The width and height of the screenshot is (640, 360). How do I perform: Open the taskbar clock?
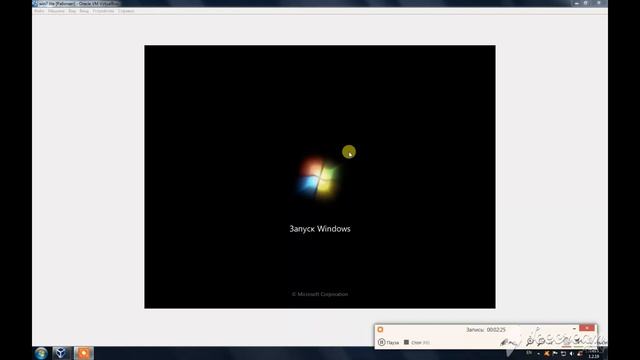(x=593, y=353)
